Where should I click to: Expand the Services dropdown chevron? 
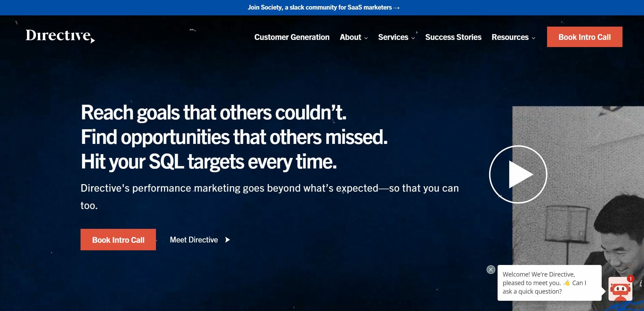tap(413, 38)
